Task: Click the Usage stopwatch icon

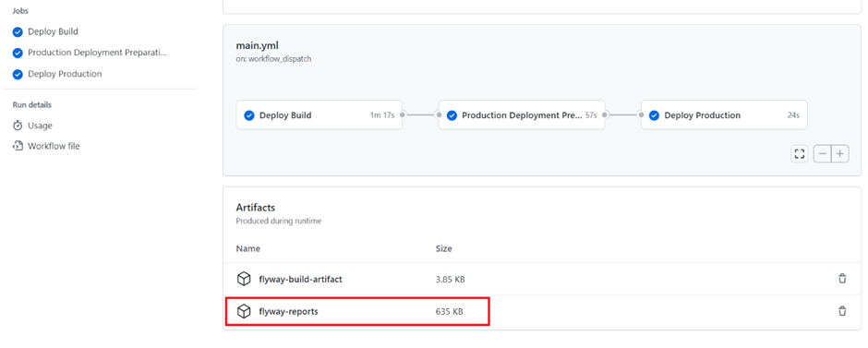Action: point(18,126)
